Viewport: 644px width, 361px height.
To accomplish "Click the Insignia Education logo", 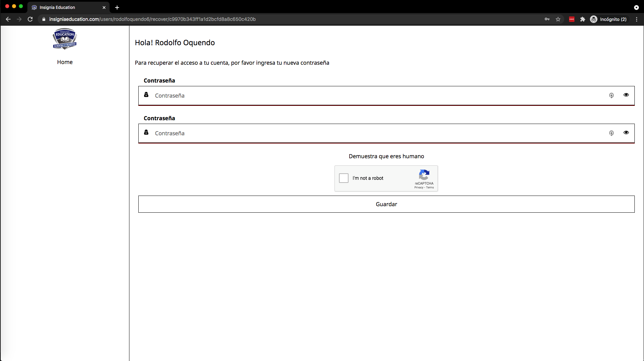I will (x=65, y=39).
